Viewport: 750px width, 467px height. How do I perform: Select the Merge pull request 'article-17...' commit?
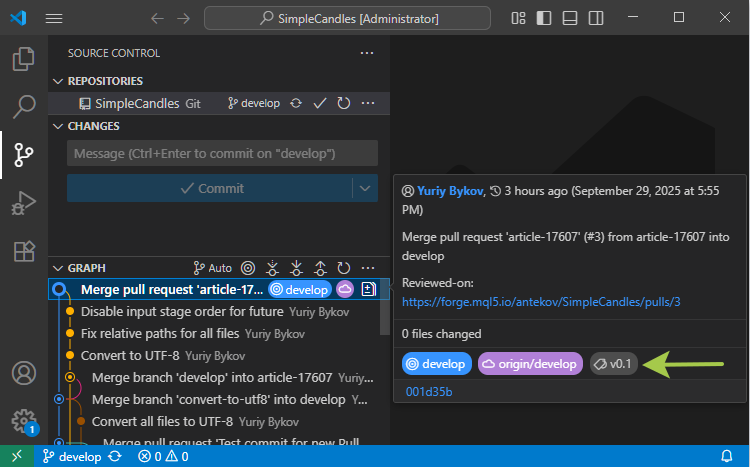219,289
